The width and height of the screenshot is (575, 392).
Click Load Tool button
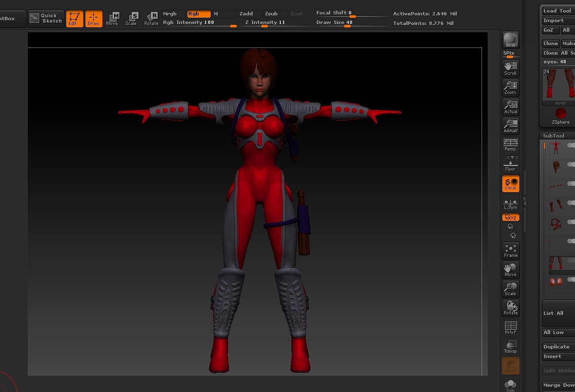pyautogui.click(x=558, y=11)
